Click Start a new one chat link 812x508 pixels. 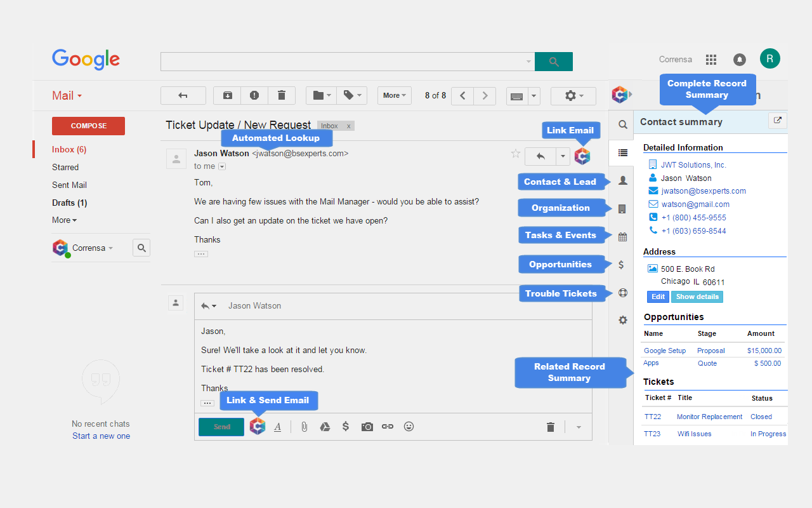101,436
